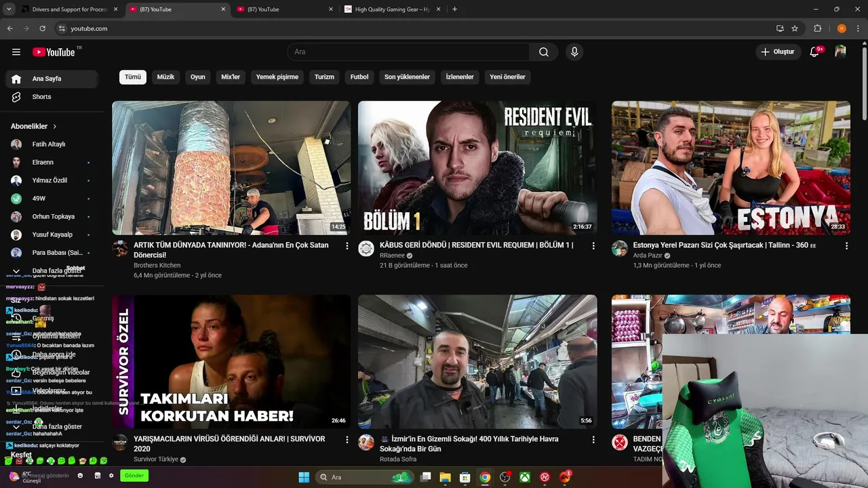Open Arda Pazır channel avatar
This screenshot has width=868, height=488.
(x=620, y=248)
